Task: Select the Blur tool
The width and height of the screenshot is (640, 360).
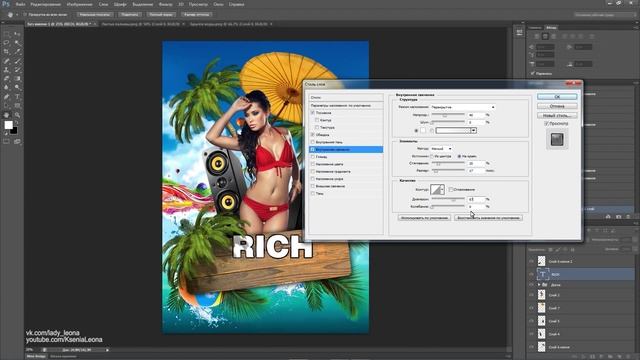Action: (x=7, y=87)
